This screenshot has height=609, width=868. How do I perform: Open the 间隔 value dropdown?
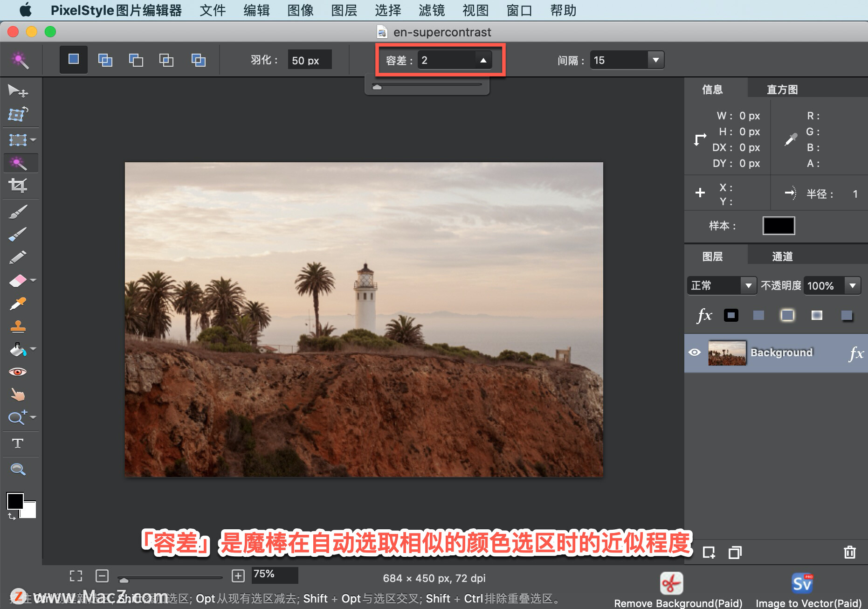656,60
